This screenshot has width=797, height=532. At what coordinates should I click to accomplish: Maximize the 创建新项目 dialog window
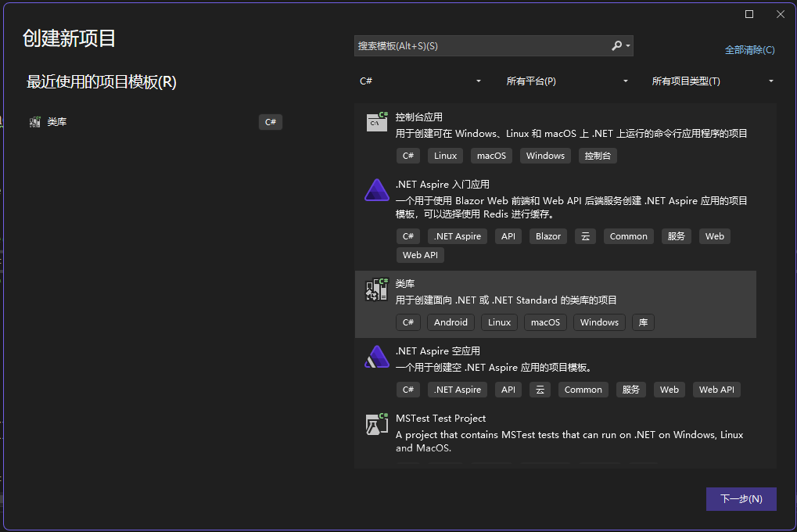pyautogui.click(x=749, y=14)
